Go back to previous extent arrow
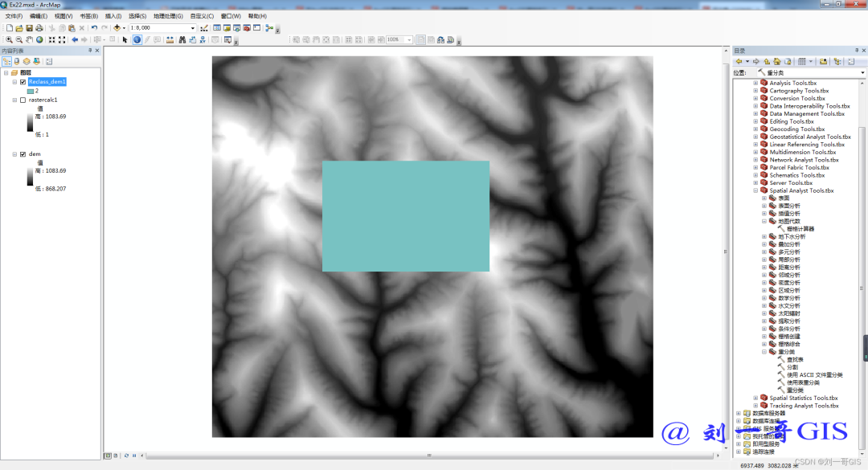 (75, 40)
